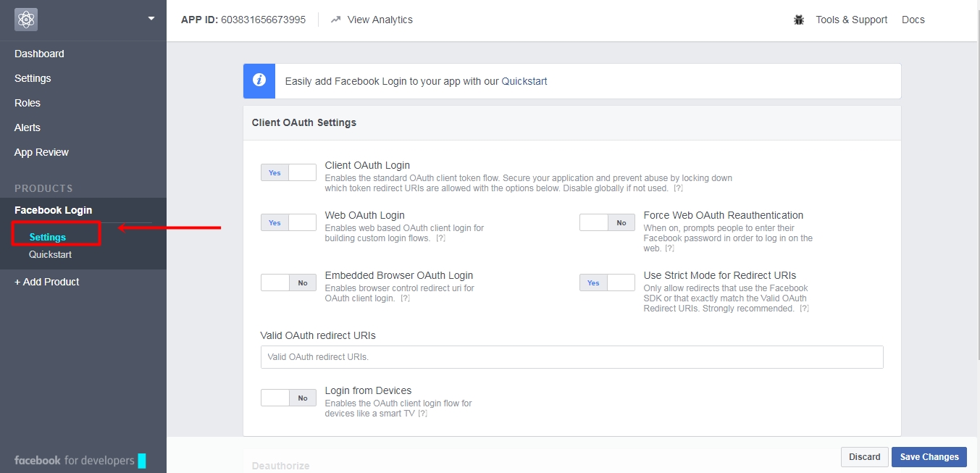980x473 pixels.
Task: Click help [?] for Client OAuth Login
Action: (678, 188)
